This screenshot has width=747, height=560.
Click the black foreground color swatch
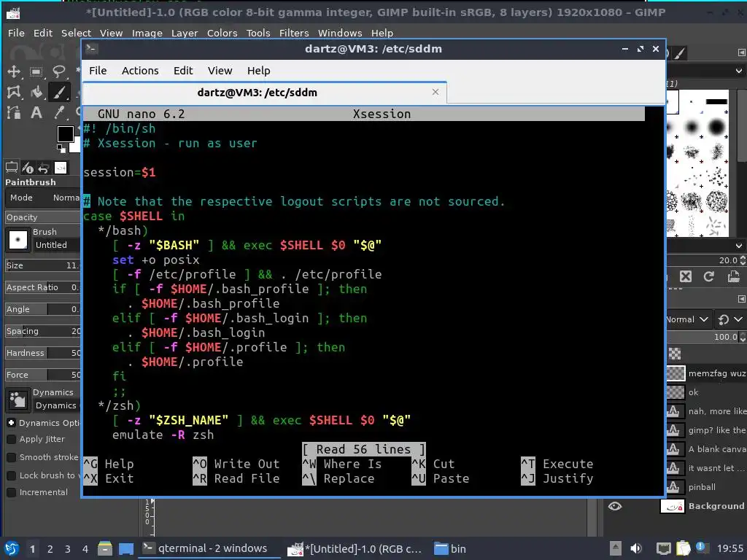point(65,134)
